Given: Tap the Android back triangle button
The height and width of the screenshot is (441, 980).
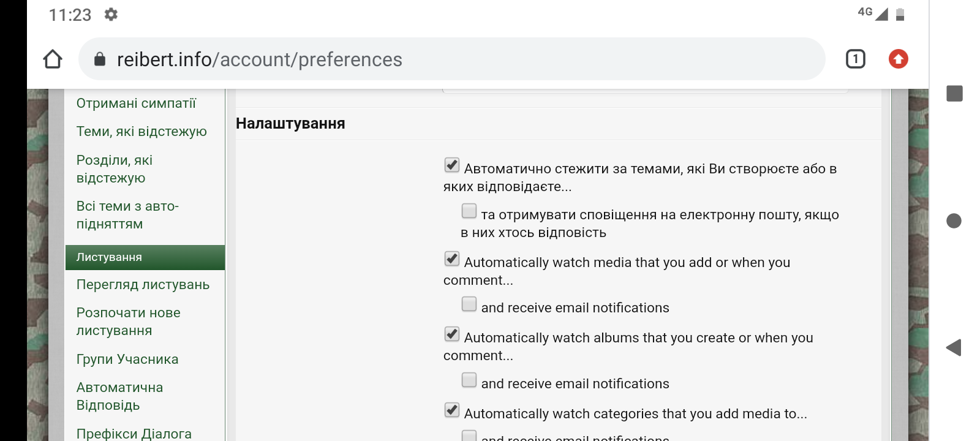Looking at the screenshot, I should point(954,348).
